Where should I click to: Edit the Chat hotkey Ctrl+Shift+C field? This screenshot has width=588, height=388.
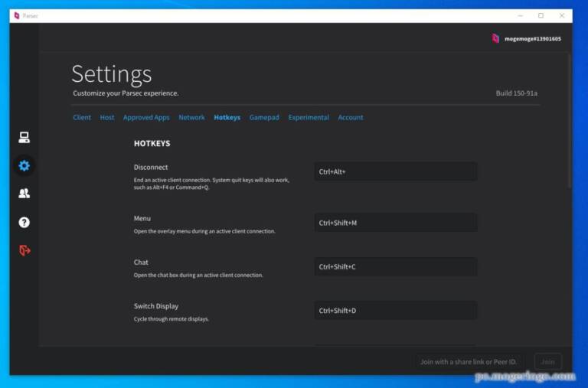pyautogui.click(x=395, y=267)
